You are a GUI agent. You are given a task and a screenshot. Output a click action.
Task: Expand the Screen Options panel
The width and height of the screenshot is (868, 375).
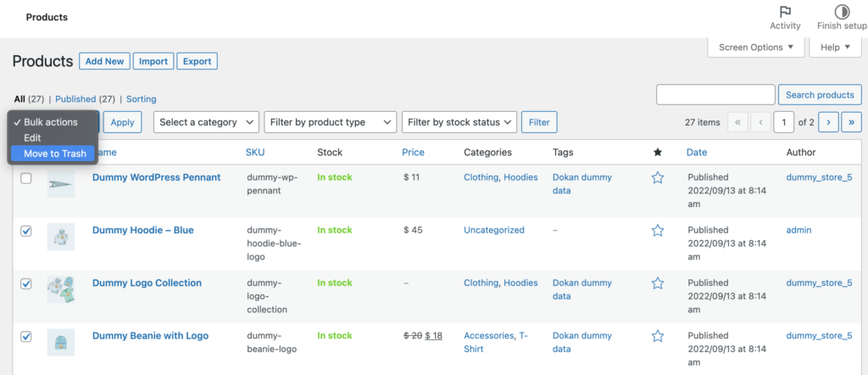[x=755, y=48]
